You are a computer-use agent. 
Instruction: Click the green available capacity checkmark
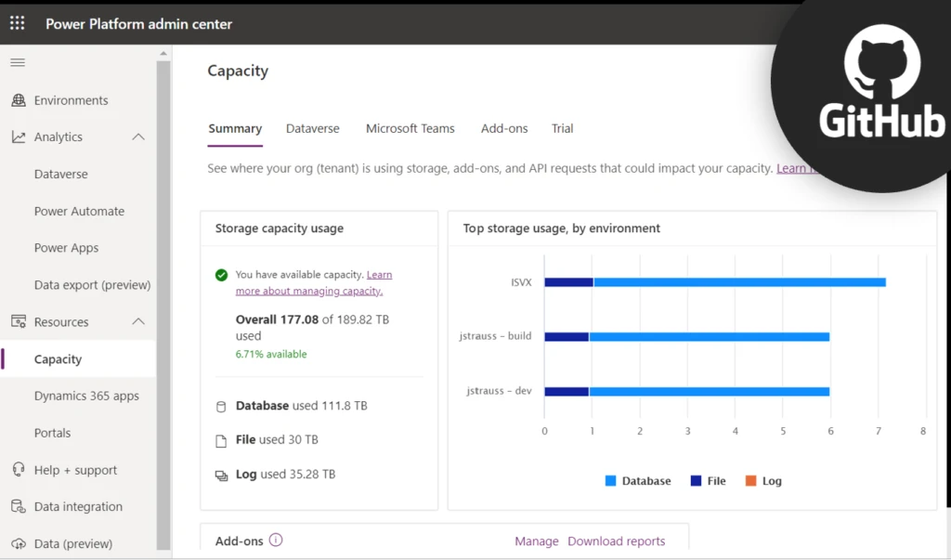coord(220,275)
